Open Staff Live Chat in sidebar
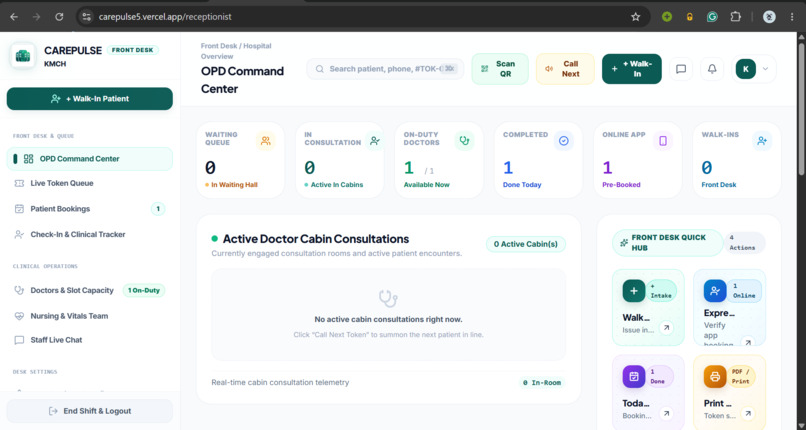 pyautogui.click(x=90, y=340)
